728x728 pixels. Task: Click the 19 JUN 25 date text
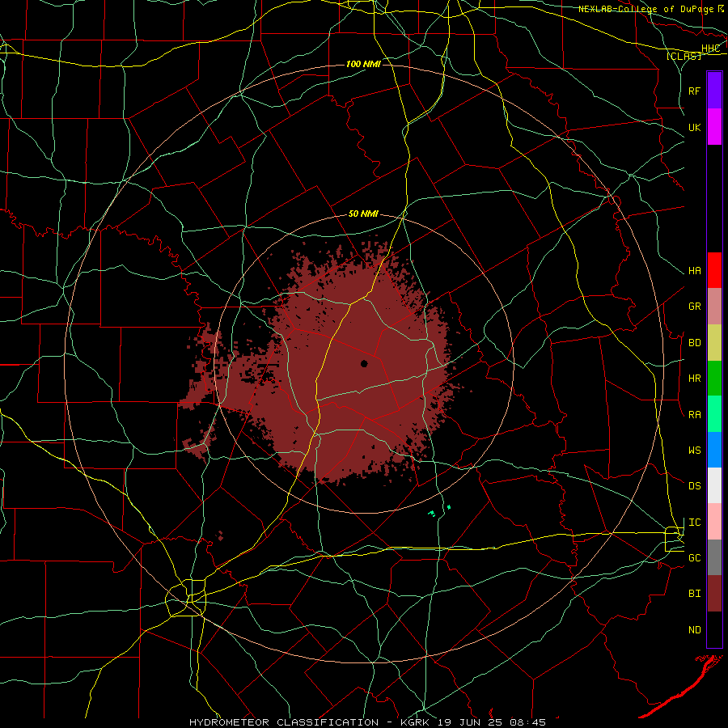click(x=470, y=722)
